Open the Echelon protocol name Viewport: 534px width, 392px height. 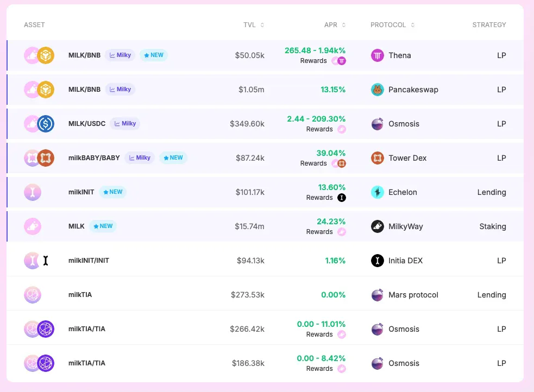(403, 192)
